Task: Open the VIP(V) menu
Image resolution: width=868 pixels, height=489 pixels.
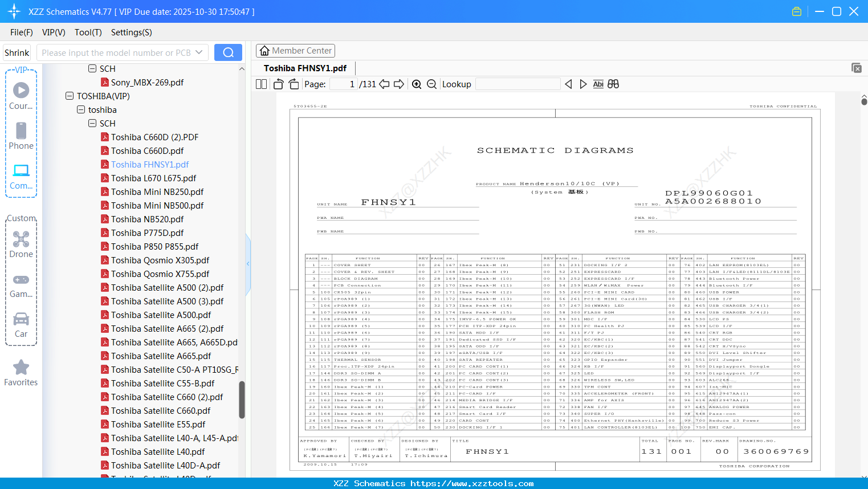Action: coord(54,32)
